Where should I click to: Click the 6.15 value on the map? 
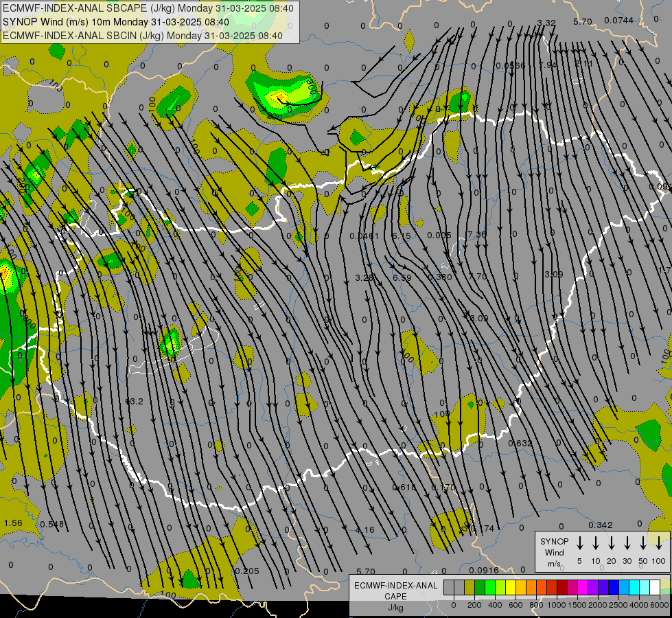pos(402,236)
